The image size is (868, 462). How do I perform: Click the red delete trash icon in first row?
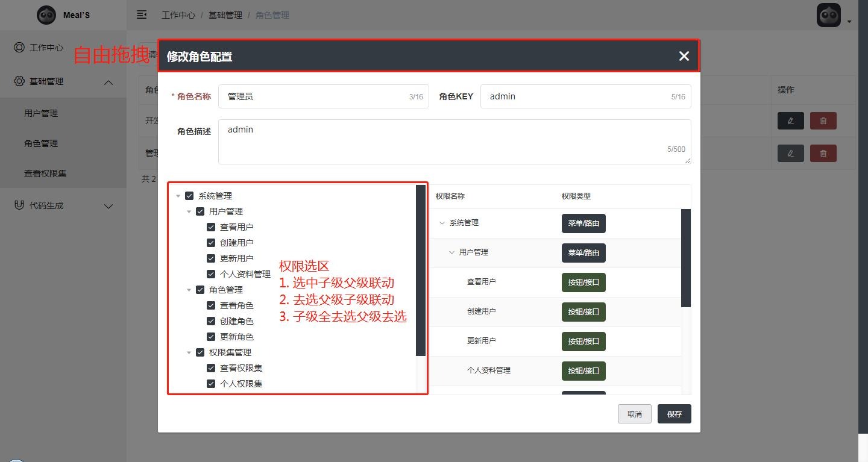pyautogui.click(x=823, y=121)
